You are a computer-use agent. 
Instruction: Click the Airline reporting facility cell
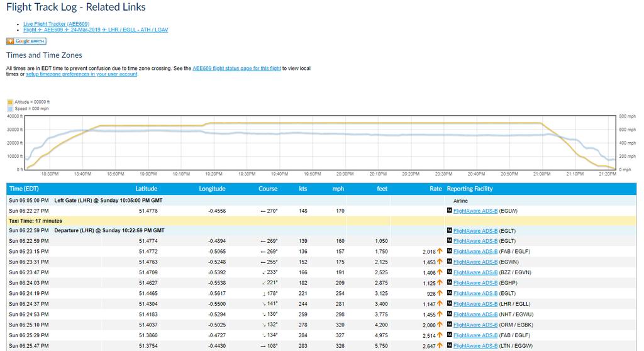pos(460,201)
